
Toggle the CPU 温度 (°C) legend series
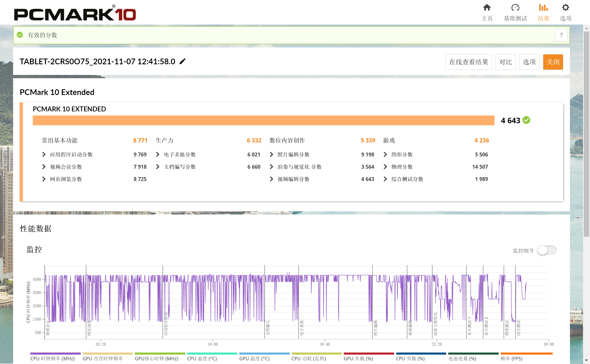pos(202,358)
